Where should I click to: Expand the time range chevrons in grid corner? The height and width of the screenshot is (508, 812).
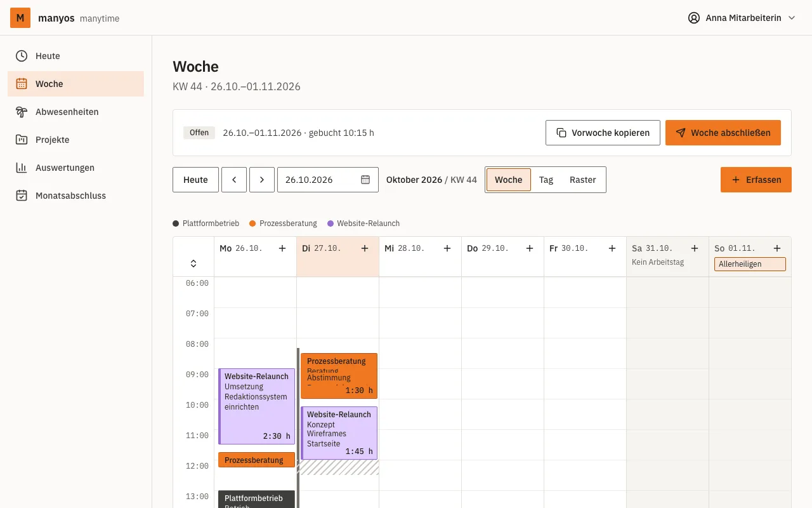click(x=193, y=264)
